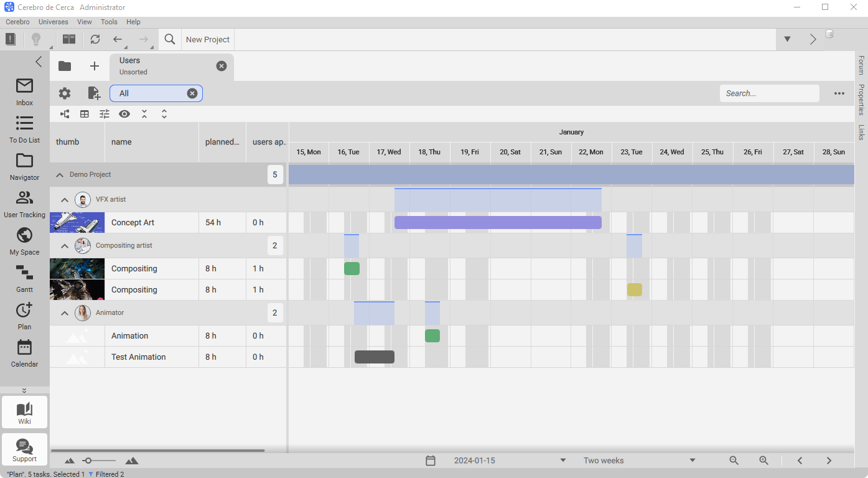Open the Inbox from the sidebar
868x478 pixels.
click(x=24, y=91)
